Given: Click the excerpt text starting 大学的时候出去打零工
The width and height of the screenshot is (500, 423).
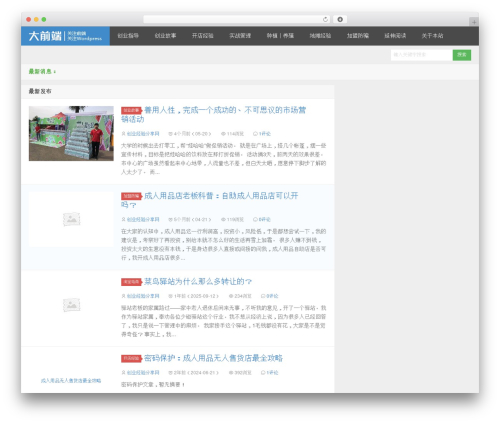Looking at the screenshot, I should pyautogui.click(x=223, y=159).
